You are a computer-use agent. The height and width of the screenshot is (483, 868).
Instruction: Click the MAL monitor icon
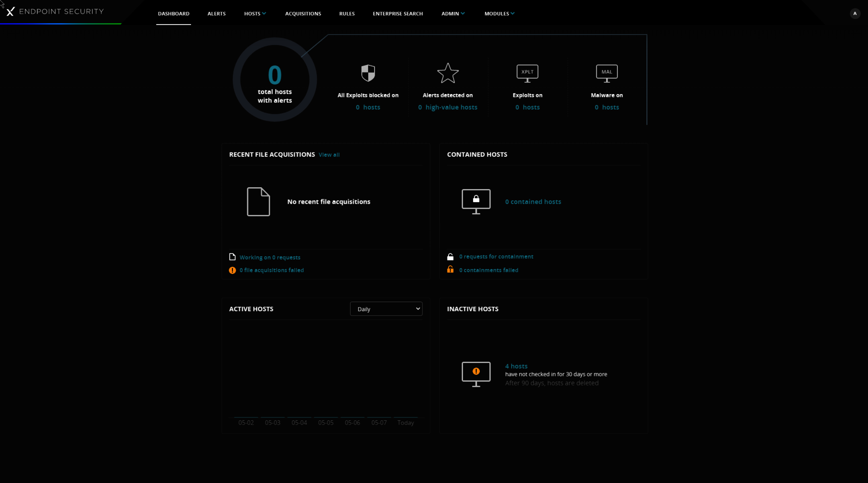pyautogui.click(x=607, y=73)
